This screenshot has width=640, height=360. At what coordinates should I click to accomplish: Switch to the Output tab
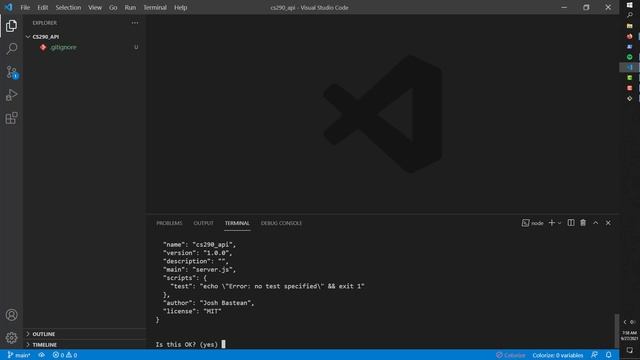(203, 223)
